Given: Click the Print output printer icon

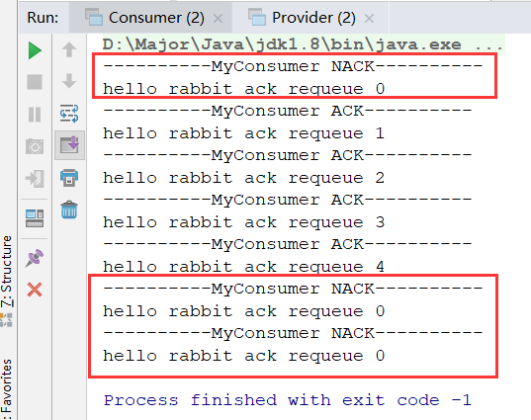Looking at the screenshot, I should pos(69,177).
